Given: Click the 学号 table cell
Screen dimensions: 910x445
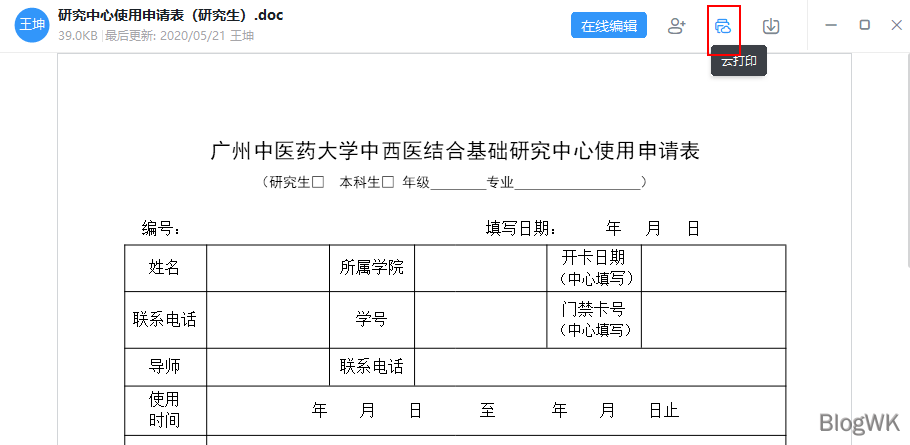Looking at the screenshot, I should pyautogui.click(x=372, y=320).
